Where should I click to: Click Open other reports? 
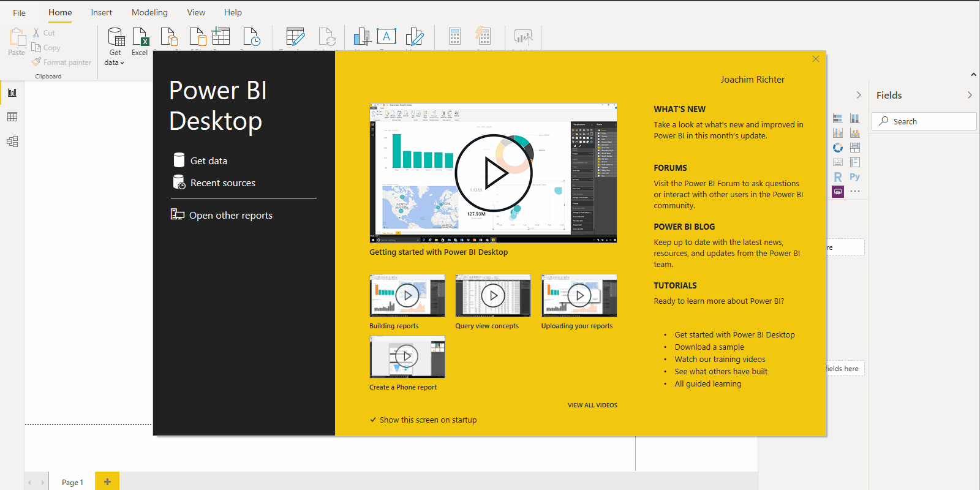222,215
